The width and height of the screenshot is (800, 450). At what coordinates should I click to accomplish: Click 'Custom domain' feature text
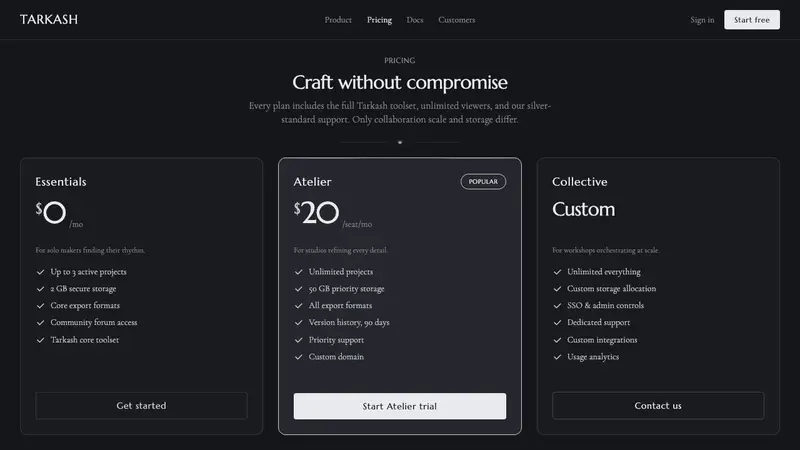(x=336, y=357)
